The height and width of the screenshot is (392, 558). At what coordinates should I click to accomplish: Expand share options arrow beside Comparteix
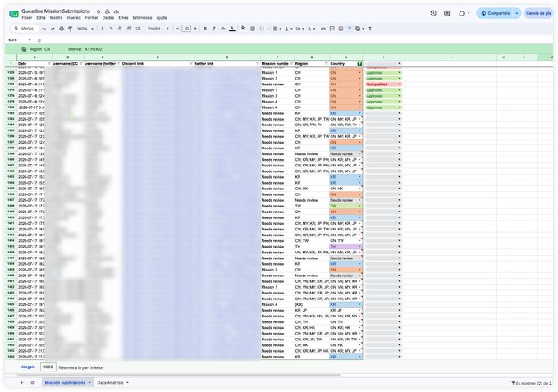517,13
